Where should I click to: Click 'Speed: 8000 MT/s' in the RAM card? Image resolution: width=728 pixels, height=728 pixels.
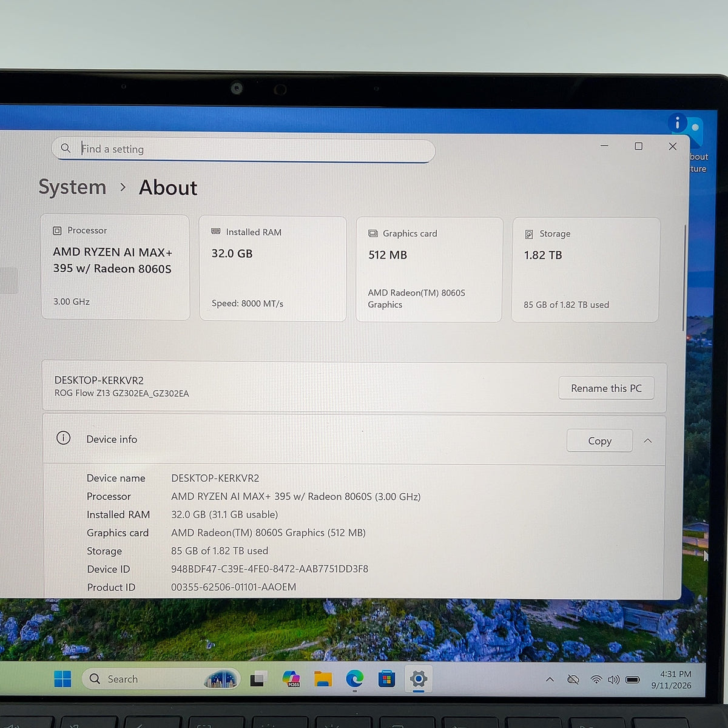(x=248, y=303)
